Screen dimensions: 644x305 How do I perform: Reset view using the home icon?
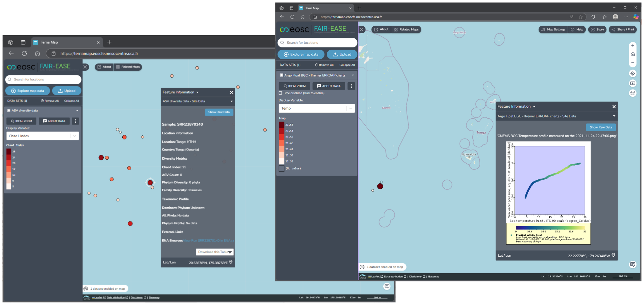(x=633, y=54)
